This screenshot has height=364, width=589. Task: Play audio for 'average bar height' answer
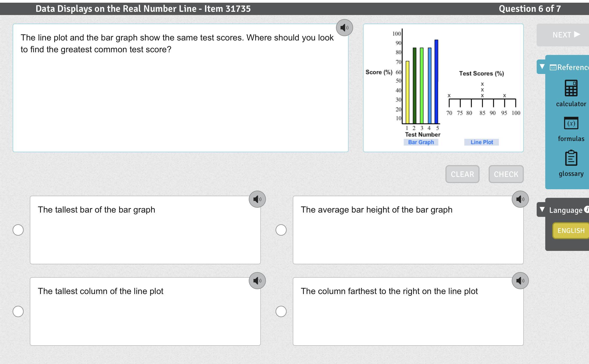pos(520,199)
